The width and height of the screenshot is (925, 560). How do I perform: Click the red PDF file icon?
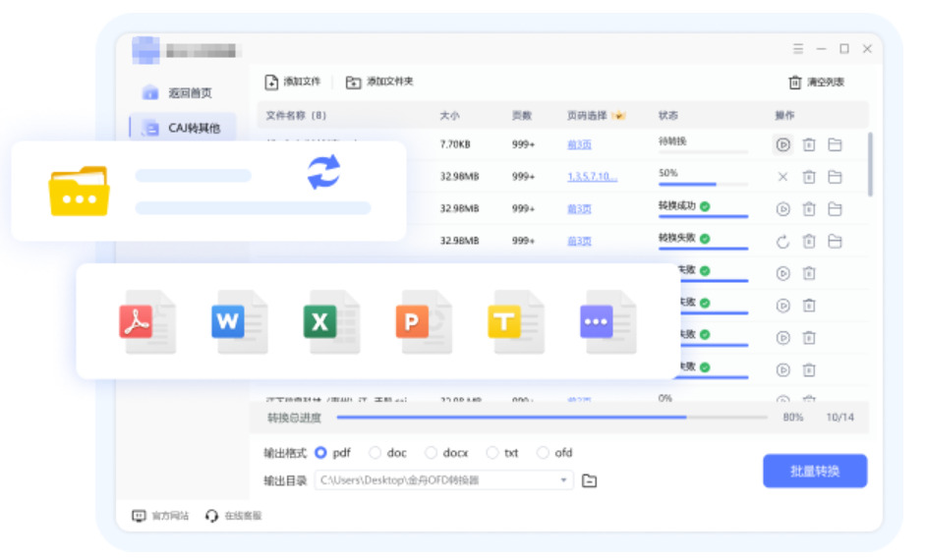pyautogui.click(x=147, y=322)
